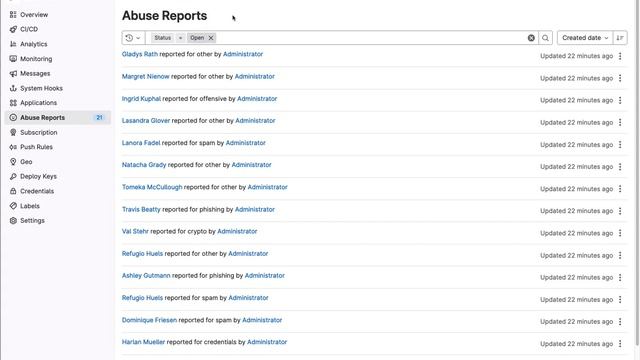Viewport: 640px width, 360px height.
Task: Click the equals operator token
Action: coord(180,38)
